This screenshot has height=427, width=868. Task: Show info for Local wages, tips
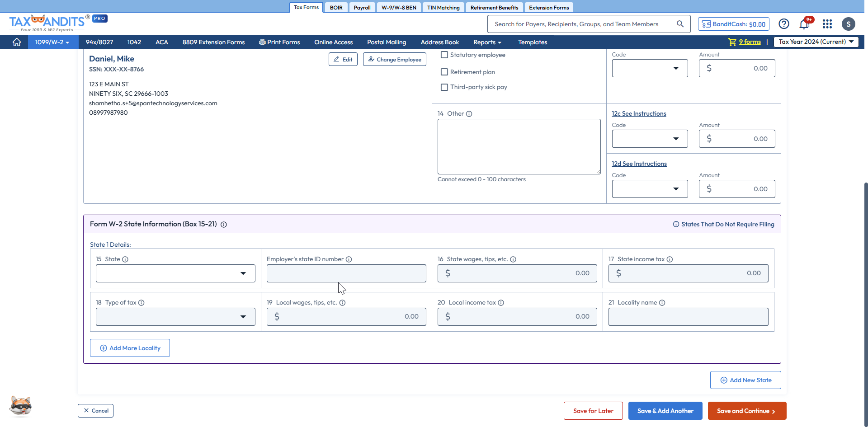click(x=343, y=303)
